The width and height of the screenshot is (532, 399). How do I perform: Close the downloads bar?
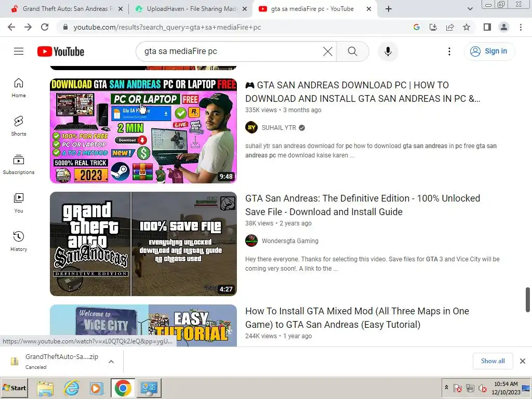point(523,361)
